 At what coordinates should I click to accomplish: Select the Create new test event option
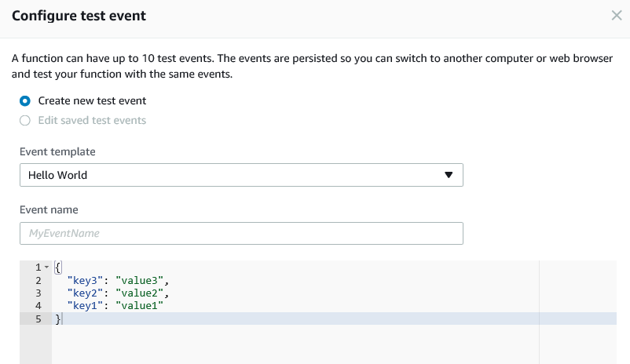pyautogui.click(x=25, y=100)
